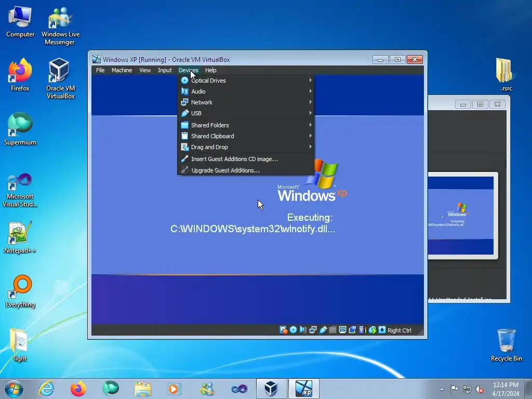Select the Everything desktop shortcut

[x=20, y=291]
